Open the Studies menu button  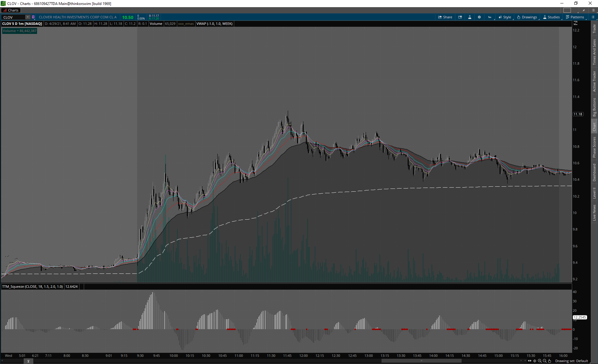click(551, 17)
